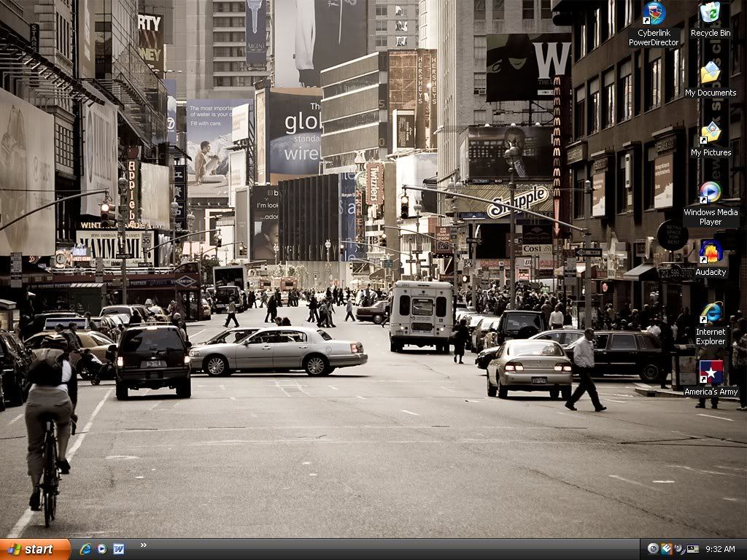Open the Cyberlink PowerDirector desktop shortcut
Image resolution: width=747 pixels, height=560 pixels.
point(654,24)
